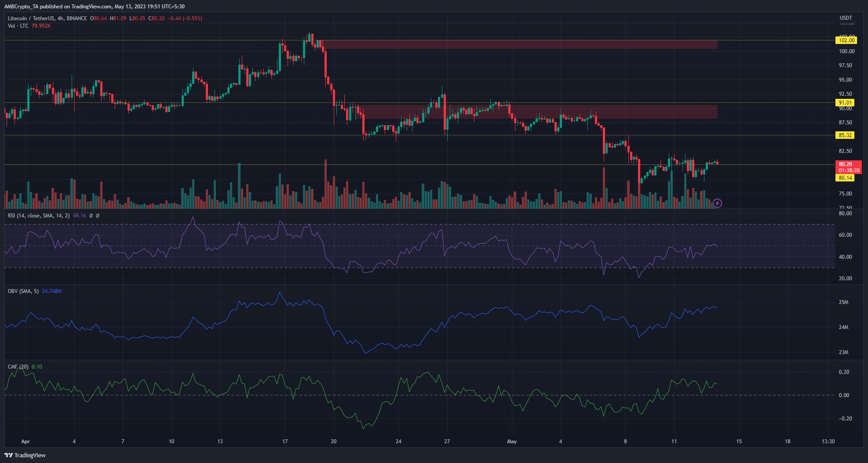
Task: Click the 100.00 price axis value
Action: (846, 51)
